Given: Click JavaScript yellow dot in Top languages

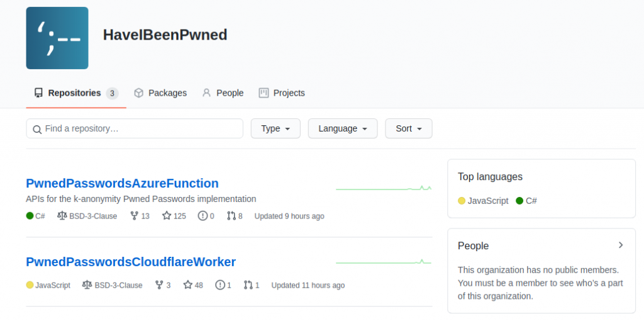Looking at the screenshot, I should click(462, 201).
